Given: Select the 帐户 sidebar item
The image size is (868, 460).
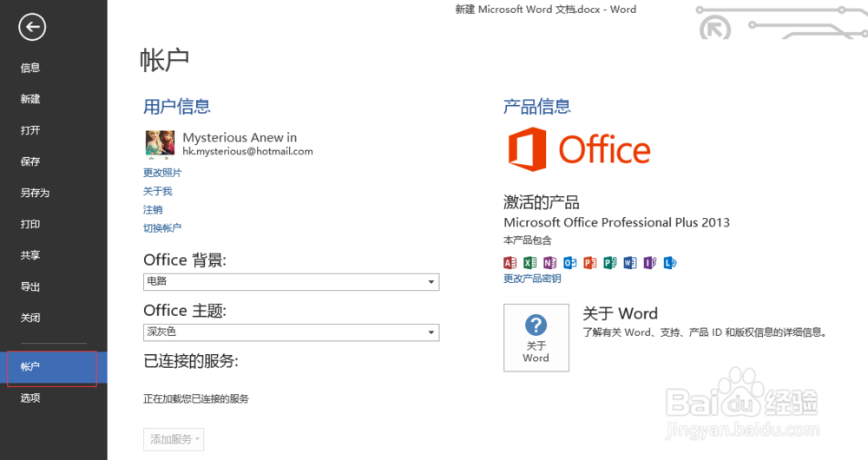Looking at the screenshot, I should click(54, 367).
